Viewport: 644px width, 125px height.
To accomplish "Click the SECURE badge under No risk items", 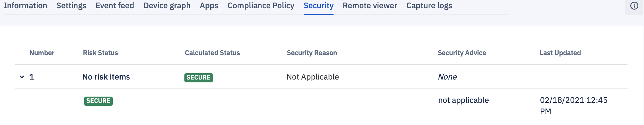I will coord(98,101).
